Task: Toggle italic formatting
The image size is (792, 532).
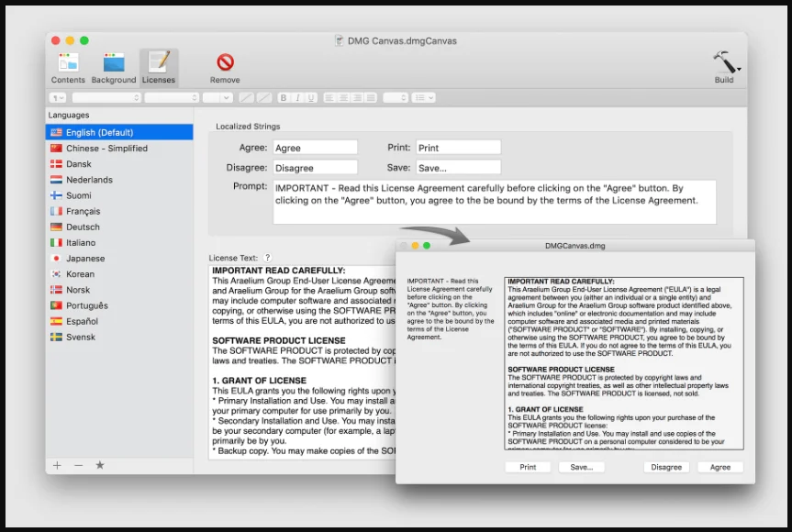Action: pos(297,97)
